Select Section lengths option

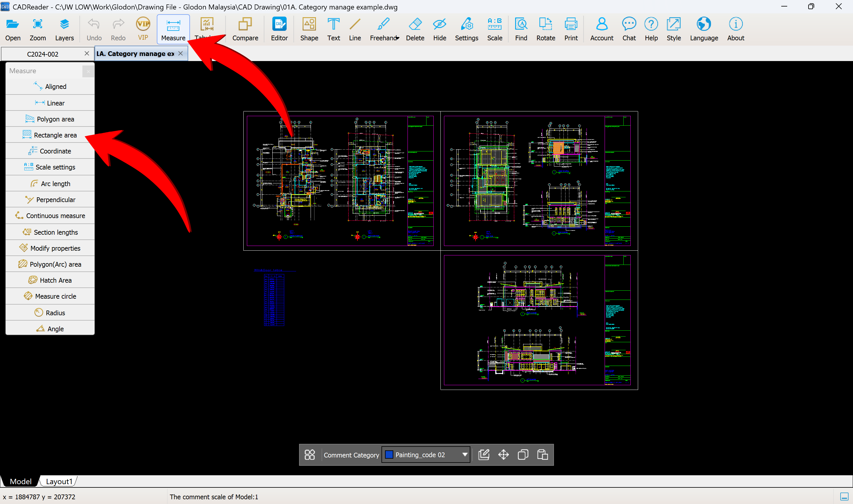pyautogui.click(x=50, y=232)
